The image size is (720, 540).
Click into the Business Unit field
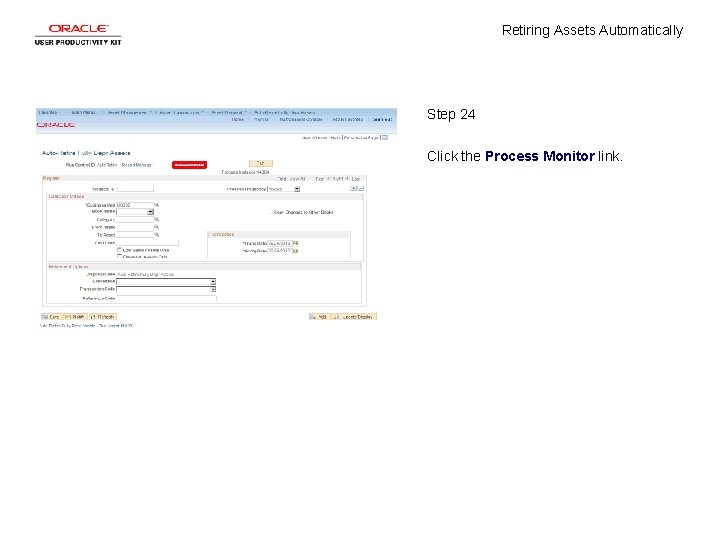(135, 205)
